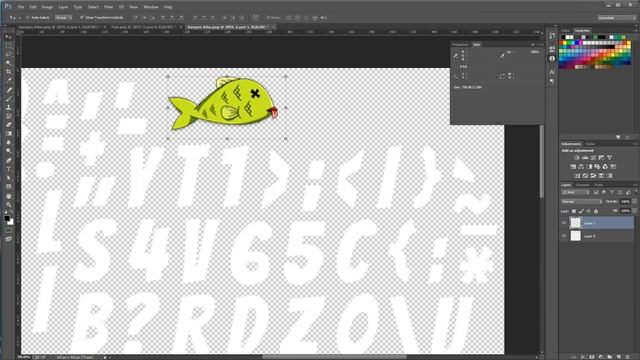Click the canvas vertical scrollbar
Viewport: 640px width, 360px height.
click(542, 161)
